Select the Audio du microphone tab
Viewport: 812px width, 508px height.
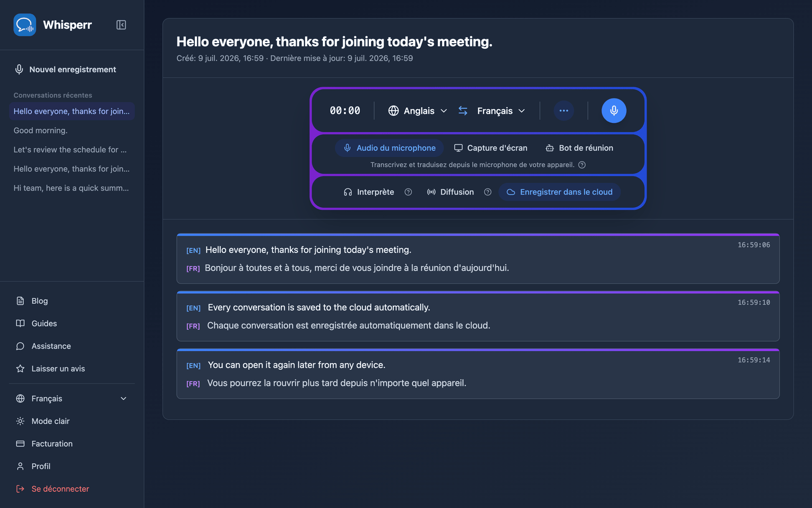(389, 148)
